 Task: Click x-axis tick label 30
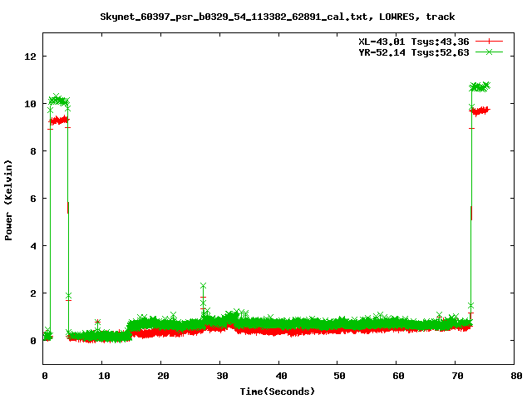pos(222,376)
